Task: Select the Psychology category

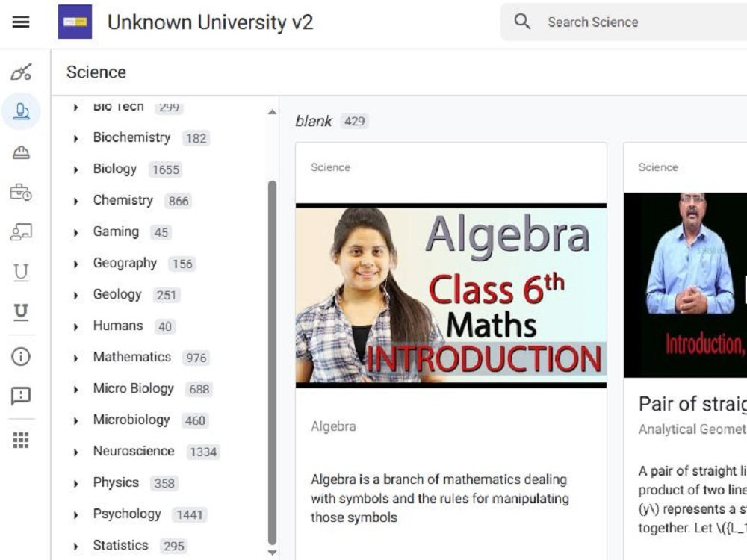Action: pyautogui.click(x=127, y=514)
